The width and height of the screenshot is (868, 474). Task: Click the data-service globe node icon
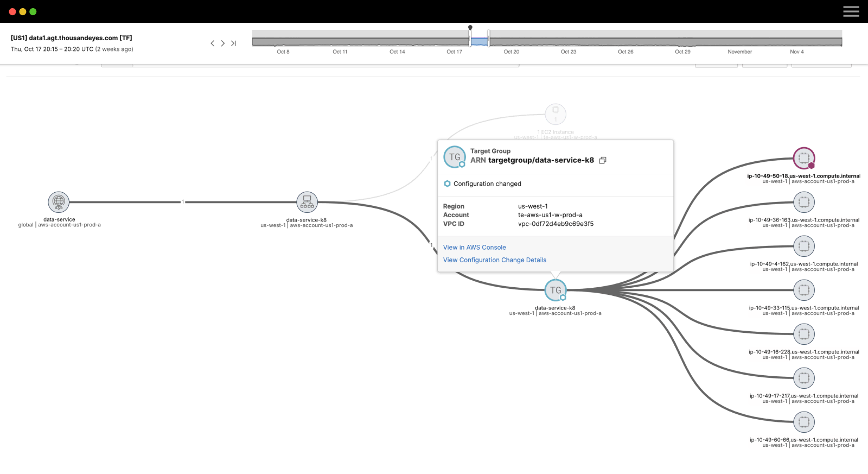pos(59,202)
